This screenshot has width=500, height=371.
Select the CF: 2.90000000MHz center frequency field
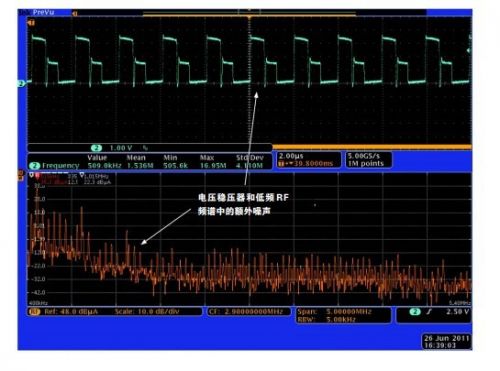click(249, 312)
